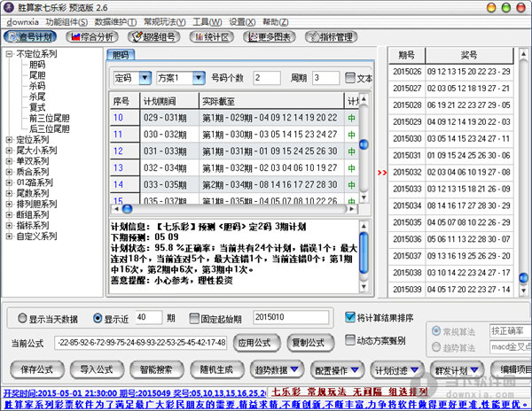Viewport: 532px width, 411px height.
Task: Open the 配置操作 dropdown button
Action: point(337,369)
